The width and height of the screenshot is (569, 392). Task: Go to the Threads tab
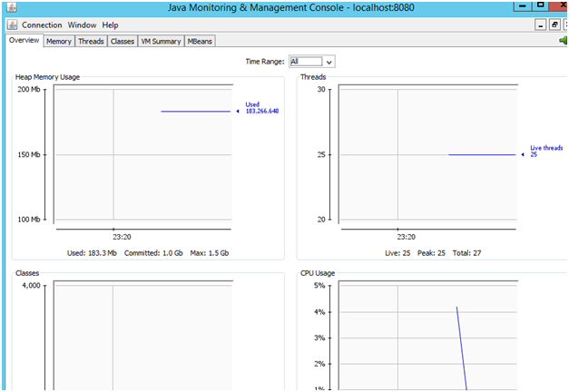click(x=91, y=41)
